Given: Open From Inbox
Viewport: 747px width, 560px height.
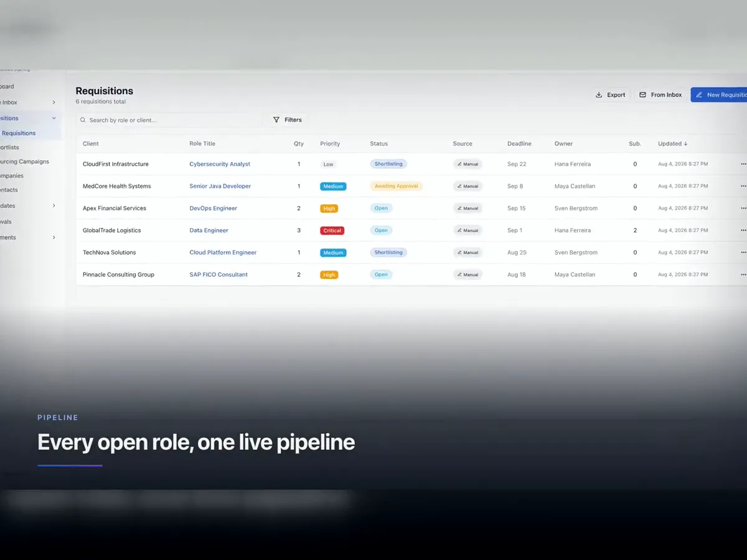Looking at the screenshot, I should [x=660, y=95].
